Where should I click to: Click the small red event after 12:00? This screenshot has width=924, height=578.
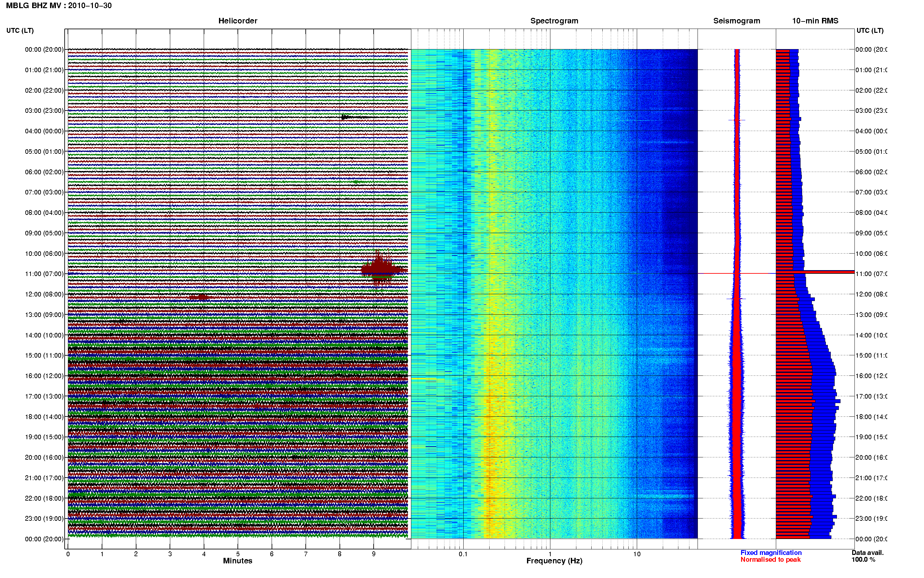(x=200, y=297)
